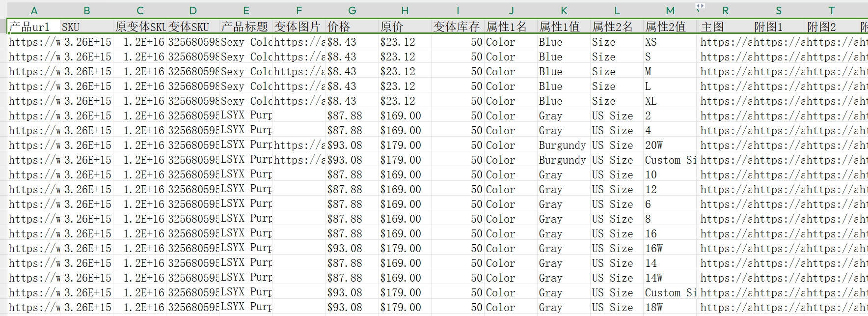
Task: Click Burgundy in the Custom Si row
Action: (564, 160)
